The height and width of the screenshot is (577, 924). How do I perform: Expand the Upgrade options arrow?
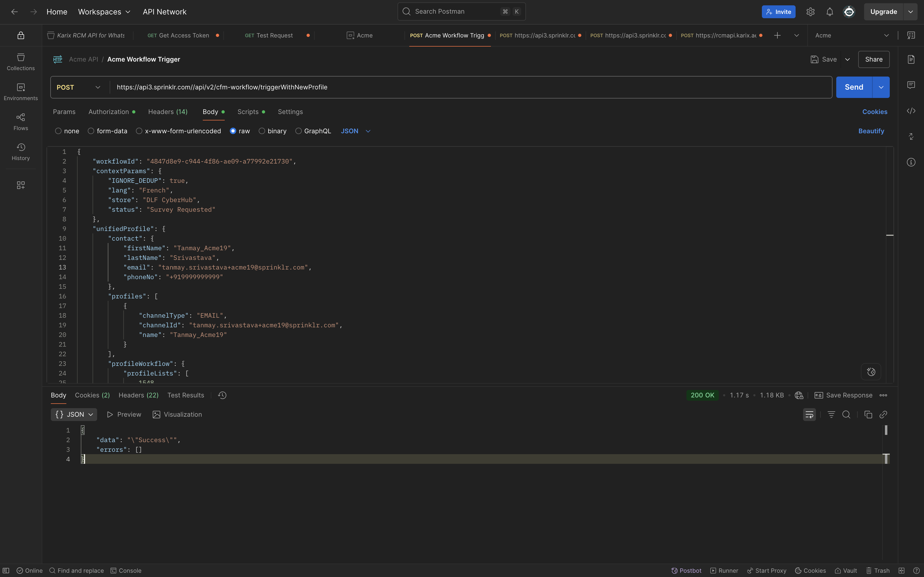pos(910,12)
